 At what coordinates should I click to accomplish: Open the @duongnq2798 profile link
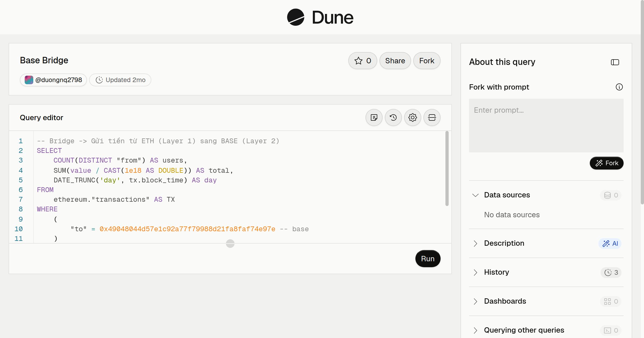pyautogui.click(x=53, y=80)
